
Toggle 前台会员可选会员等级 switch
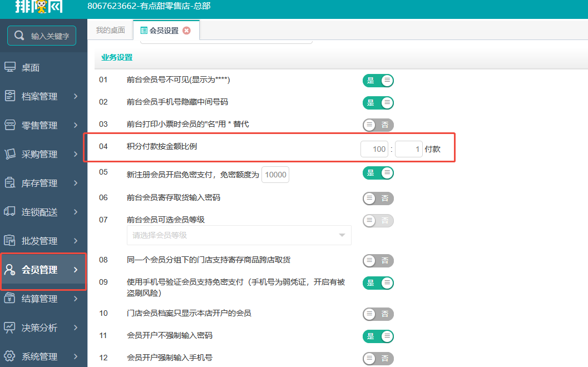(x=378, y=220)
